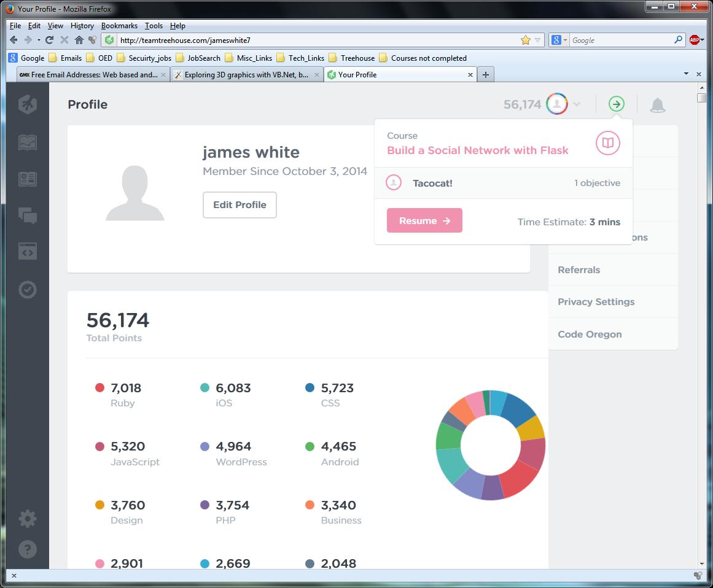This screenshot has width=713, height=588.
Task: Switch to Exploring 3D graphics tab
Action: (x=247, y=74)
